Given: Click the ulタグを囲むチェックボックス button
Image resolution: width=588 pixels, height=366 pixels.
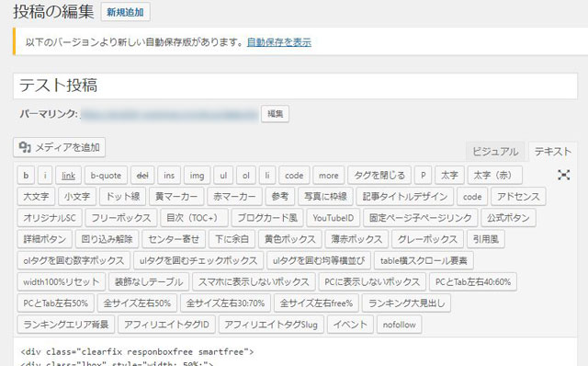Looking at the screenshot, I should click(x=198, y=260).
